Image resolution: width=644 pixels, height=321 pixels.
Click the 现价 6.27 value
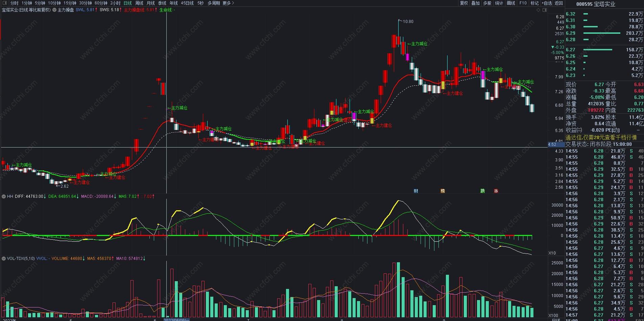(x=599, y=84)
